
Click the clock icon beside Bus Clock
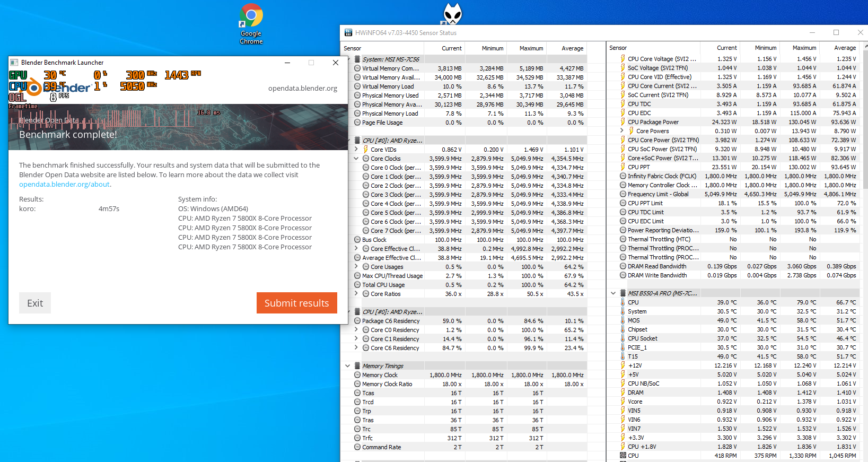tap(357, 240)
